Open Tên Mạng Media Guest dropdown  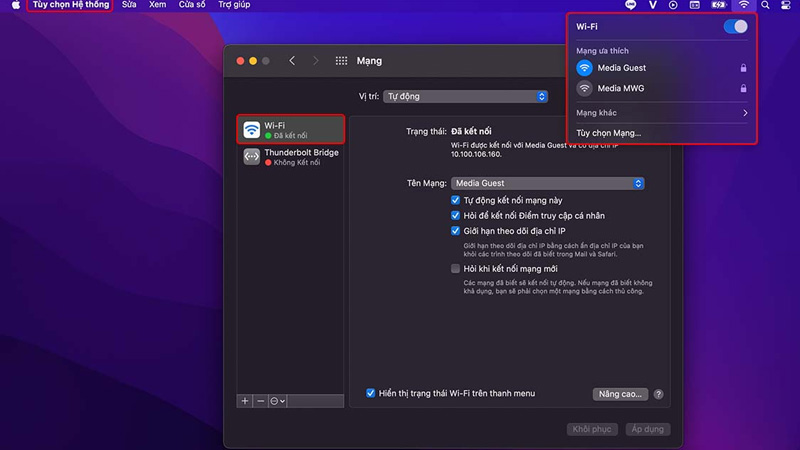coord(547,183)
